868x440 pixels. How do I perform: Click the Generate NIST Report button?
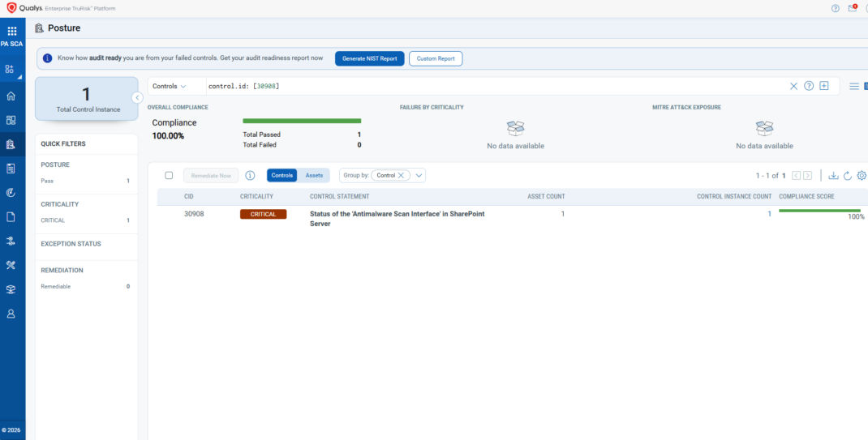(x=370, y=58)
